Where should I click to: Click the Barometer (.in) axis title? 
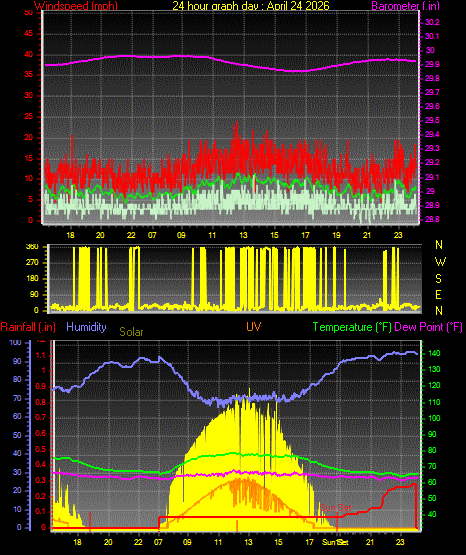(405, 5)
